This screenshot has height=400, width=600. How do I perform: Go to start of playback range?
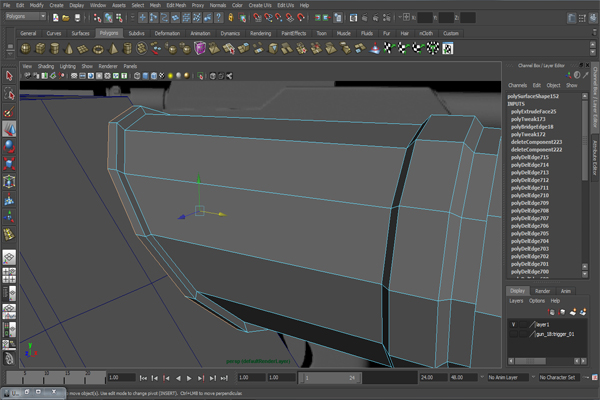[x=143, y=378]
